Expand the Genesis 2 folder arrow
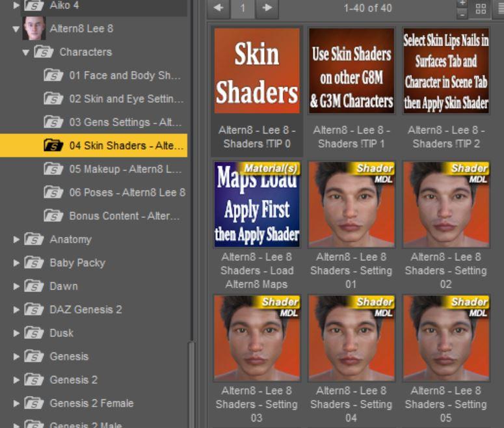504x428 pixels. tap(16, 380)
